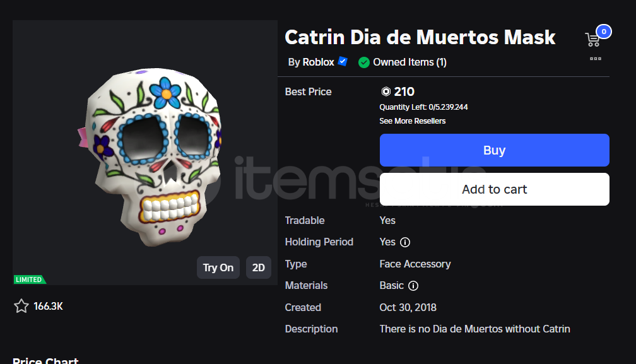Click the Price Chart heading
636x364 pixels.
click(x=45, y=360)
